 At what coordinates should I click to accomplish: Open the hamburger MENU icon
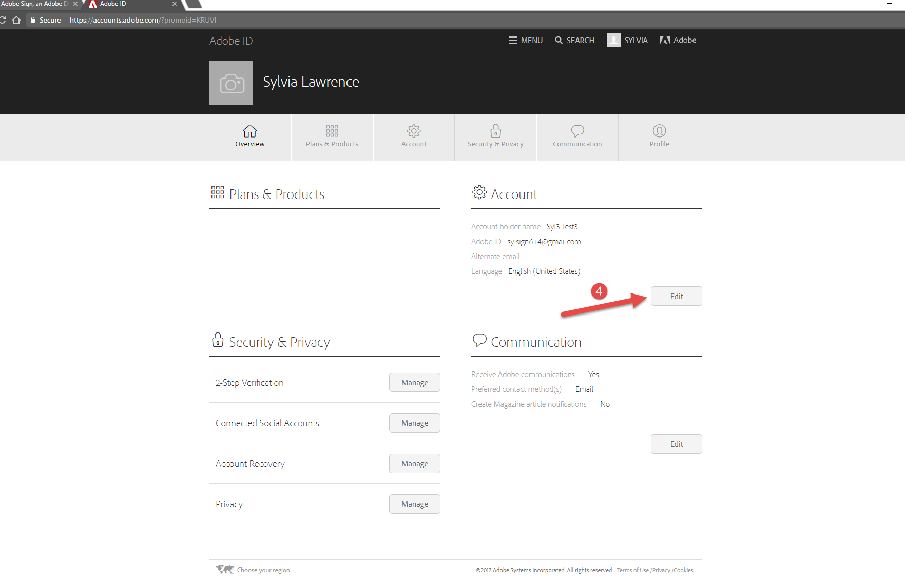click(513, 40)
